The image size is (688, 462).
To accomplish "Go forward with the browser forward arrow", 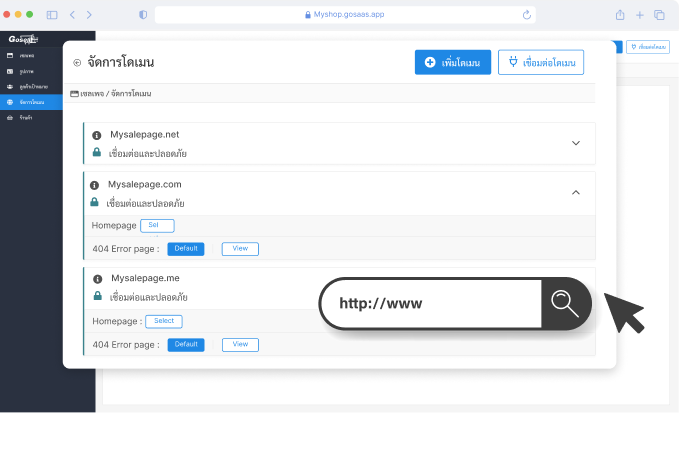I will [x=89, y=15].
